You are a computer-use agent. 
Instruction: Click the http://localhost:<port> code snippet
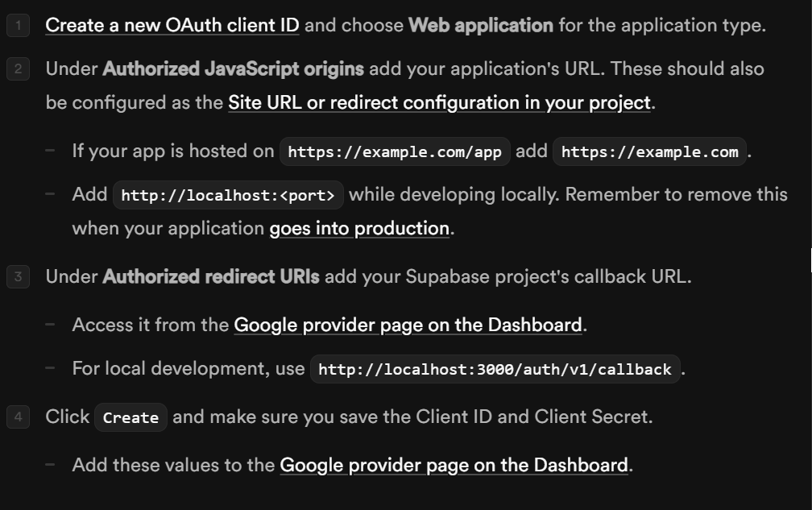tap(230, 196)
